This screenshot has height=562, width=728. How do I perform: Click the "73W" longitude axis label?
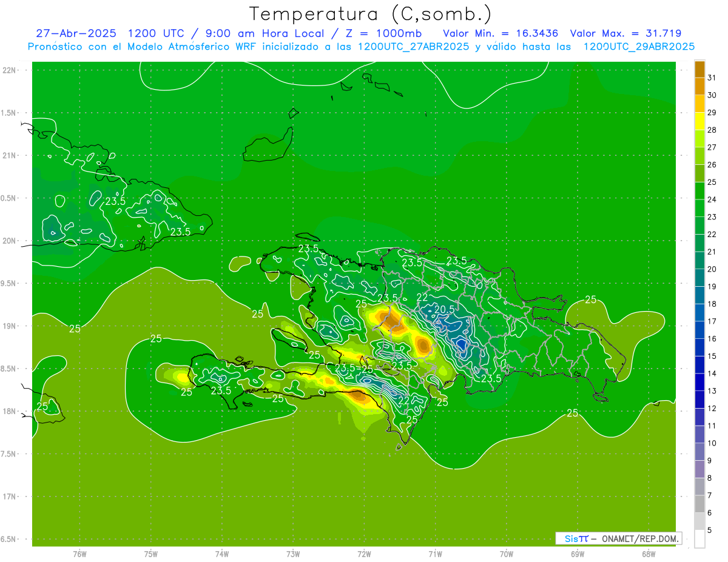pyautogui.click(x=293, y=554)
